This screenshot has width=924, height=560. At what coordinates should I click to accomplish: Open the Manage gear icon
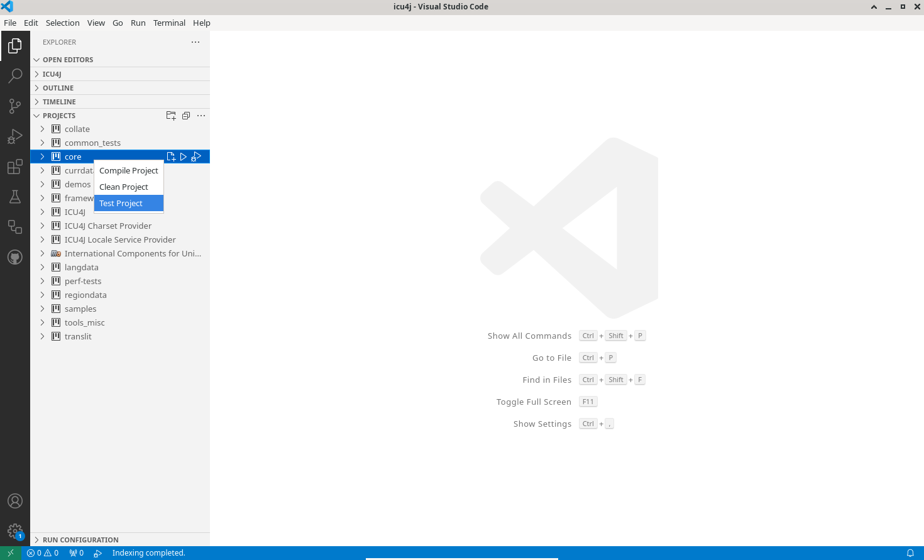click(15, 531)
